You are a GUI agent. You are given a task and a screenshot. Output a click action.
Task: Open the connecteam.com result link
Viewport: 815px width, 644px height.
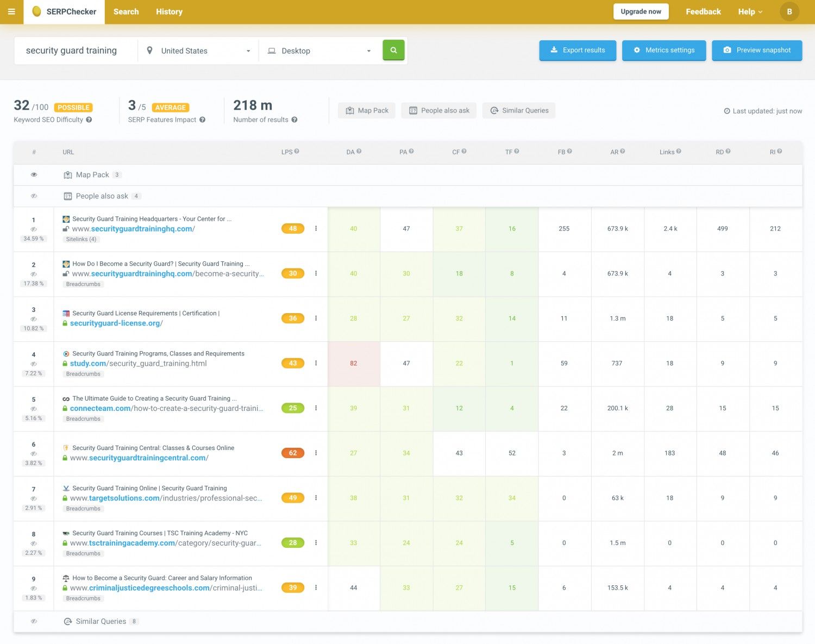tap(166, 408)
